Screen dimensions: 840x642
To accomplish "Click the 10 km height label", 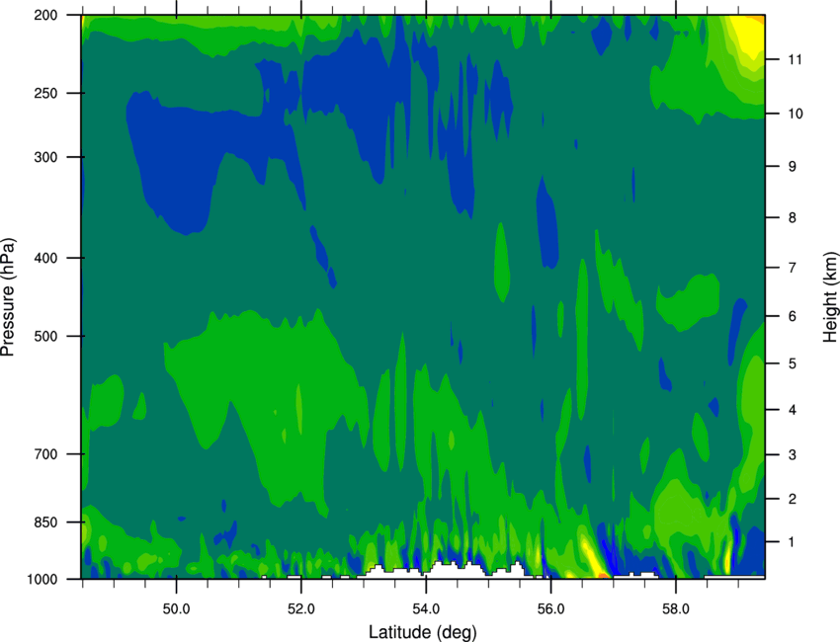I will click(x=795, y=114).
